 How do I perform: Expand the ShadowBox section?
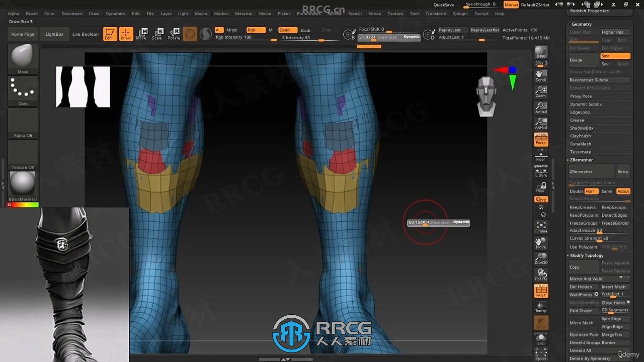click(582, 128)
